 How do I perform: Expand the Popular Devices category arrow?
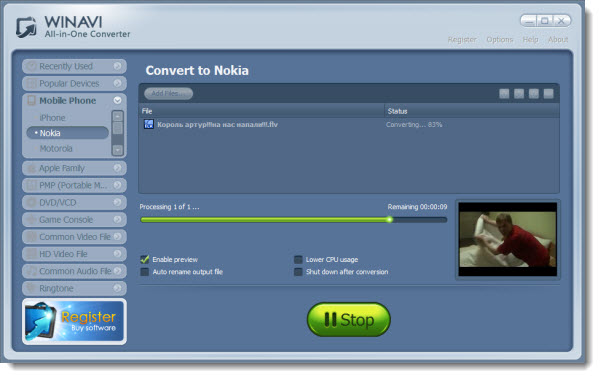(117, 83)
